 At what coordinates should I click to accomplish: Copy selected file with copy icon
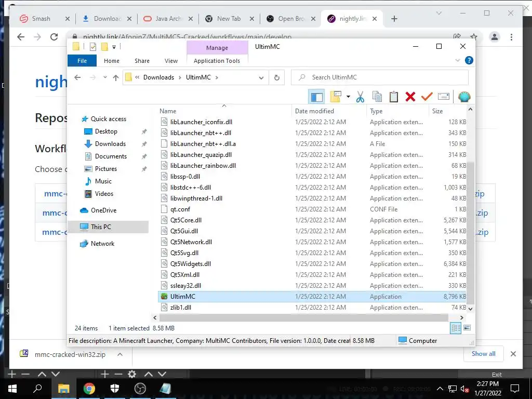tap(377, 97)
